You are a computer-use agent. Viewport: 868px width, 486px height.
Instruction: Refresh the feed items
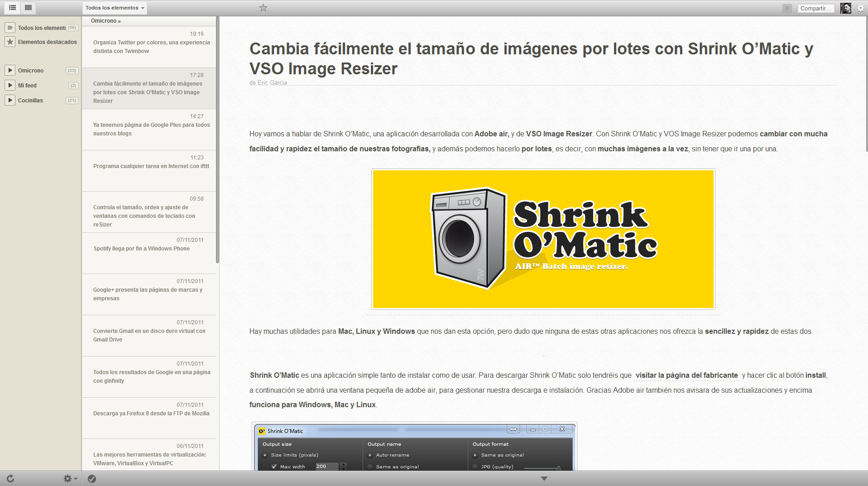tap(10, 478)
